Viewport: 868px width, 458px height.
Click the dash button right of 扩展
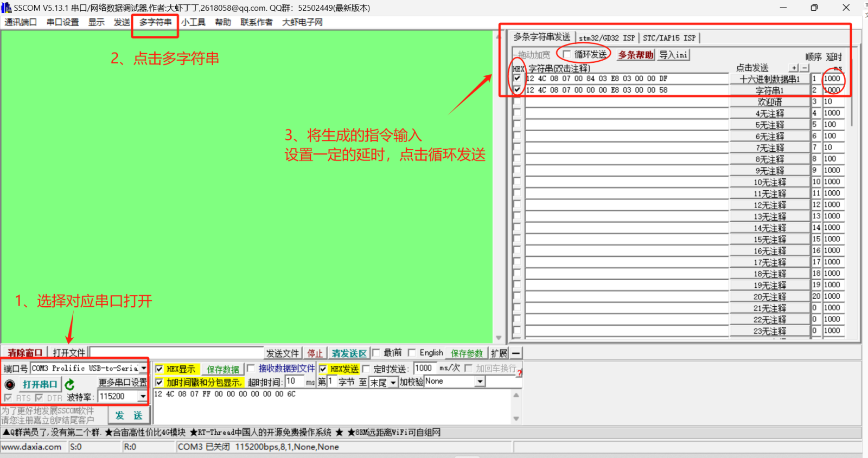pyautogui.click(x=516, y=353)
